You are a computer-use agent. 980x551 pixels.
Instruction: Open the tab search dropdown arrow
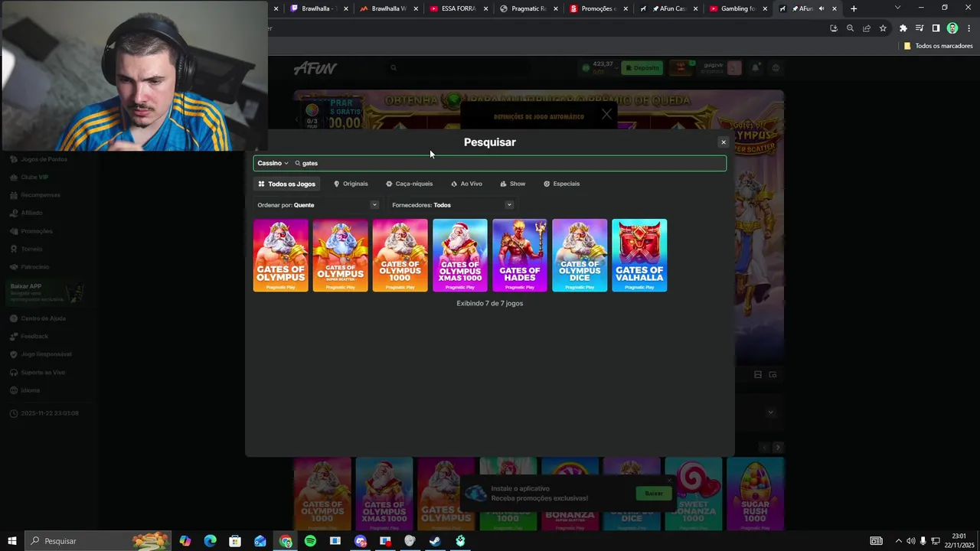[x=898, y=8]
